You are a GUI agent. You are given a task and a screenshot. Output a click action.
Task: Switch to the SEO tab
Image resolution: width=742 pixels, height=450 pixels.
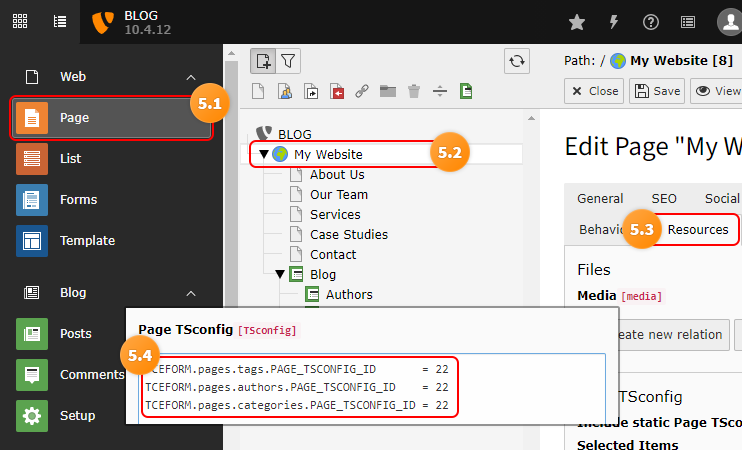[664, 199]
